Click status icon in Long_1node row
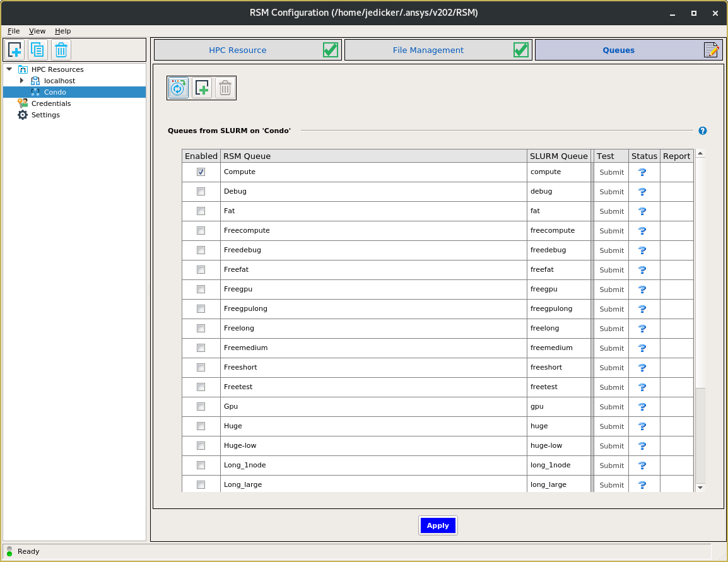This screenshot has height=562, width=728. point(643,465)
